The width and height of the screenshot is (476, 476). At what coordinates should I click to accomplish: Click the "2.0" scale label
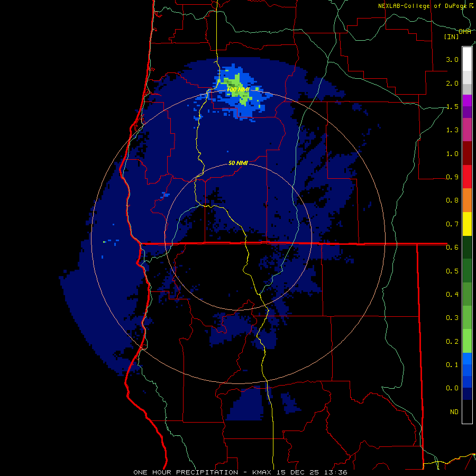(x=452, y=83)
